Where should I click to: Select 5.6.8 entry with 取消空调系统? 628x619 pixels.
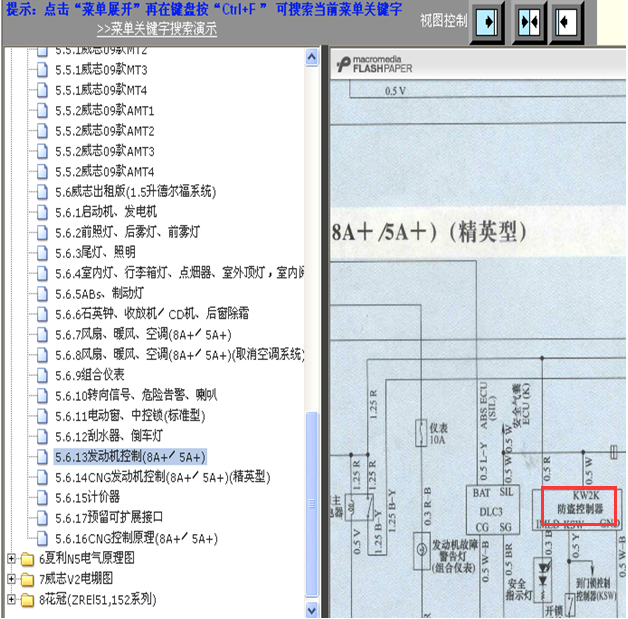coord(179,355)
